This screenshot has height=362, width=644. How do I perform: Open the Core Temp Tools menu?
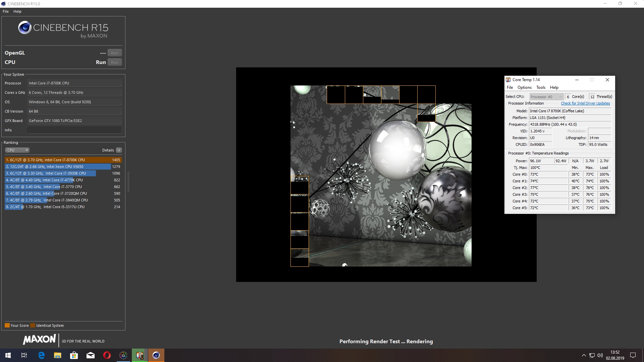(x=541, y=87)
